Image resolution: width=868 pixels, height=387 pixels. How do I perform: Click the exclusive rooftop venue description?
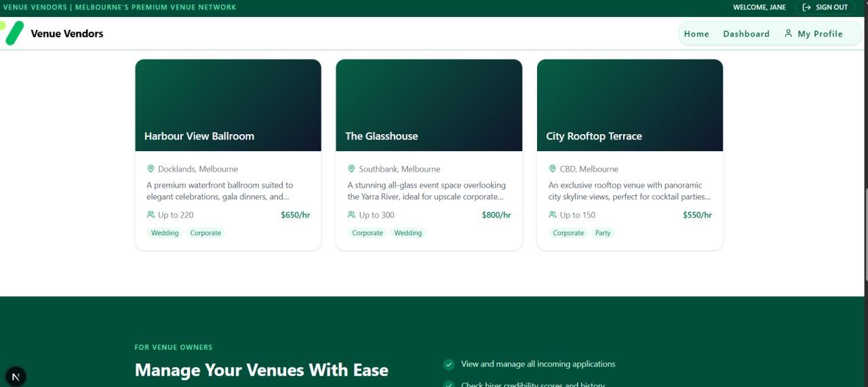click(630, 191)
